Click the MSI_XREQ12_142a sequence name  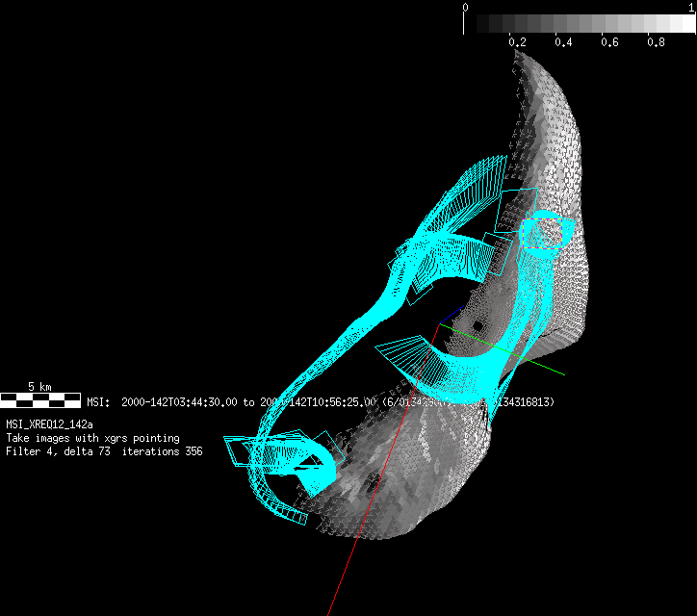pyautogui.click(x=49, y=424)
